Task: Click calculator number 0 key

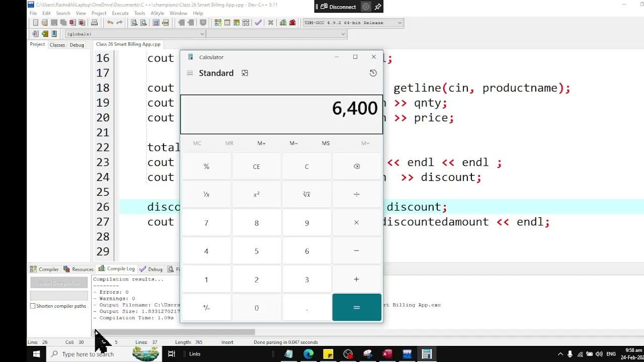Action: pyautogui.click(x=256, y=307)
